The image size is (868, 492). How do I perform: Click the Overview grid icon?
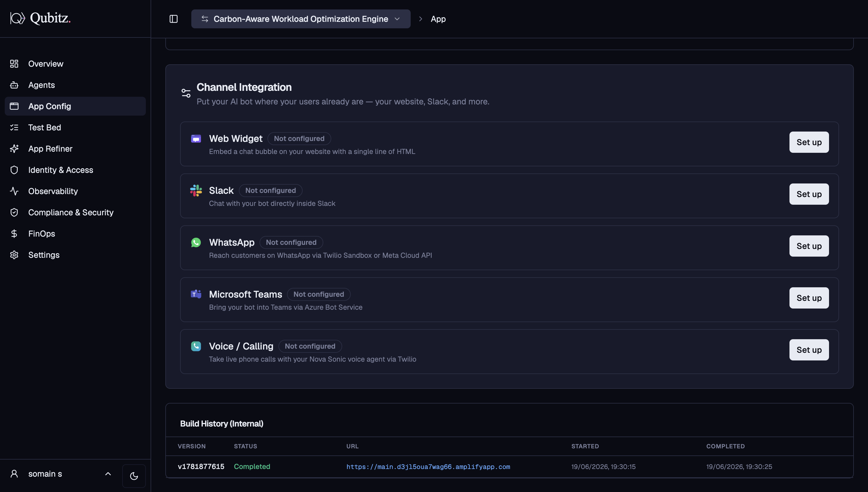[14, 64]
